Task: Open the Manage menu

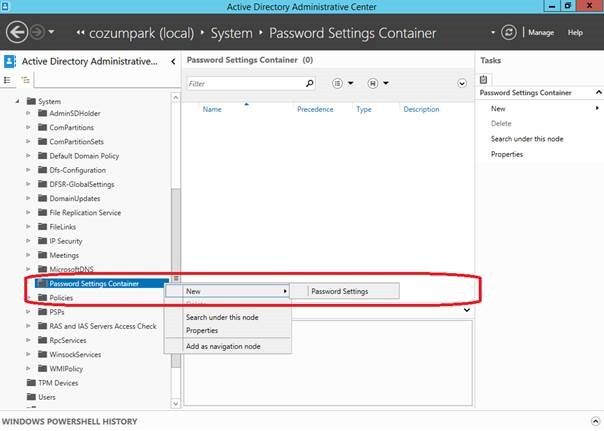Action: click(x=541, y=33)
